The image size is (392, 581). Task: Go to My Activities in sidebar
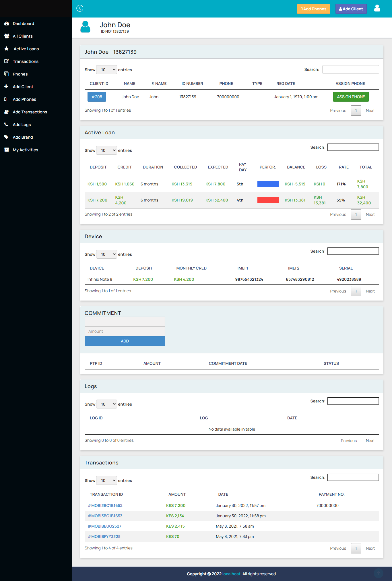pyautogui.click(x=25, y=150)
